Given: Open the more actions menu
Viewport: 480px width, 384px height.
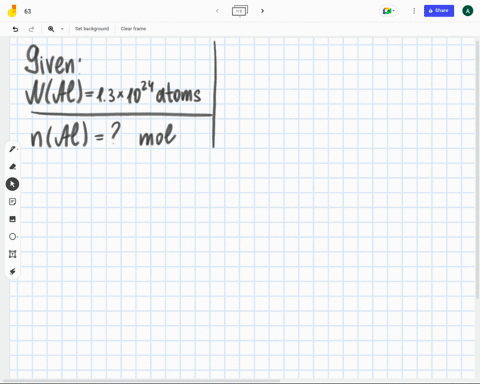Looking at the screenshot, I should (x=414, y=11).
